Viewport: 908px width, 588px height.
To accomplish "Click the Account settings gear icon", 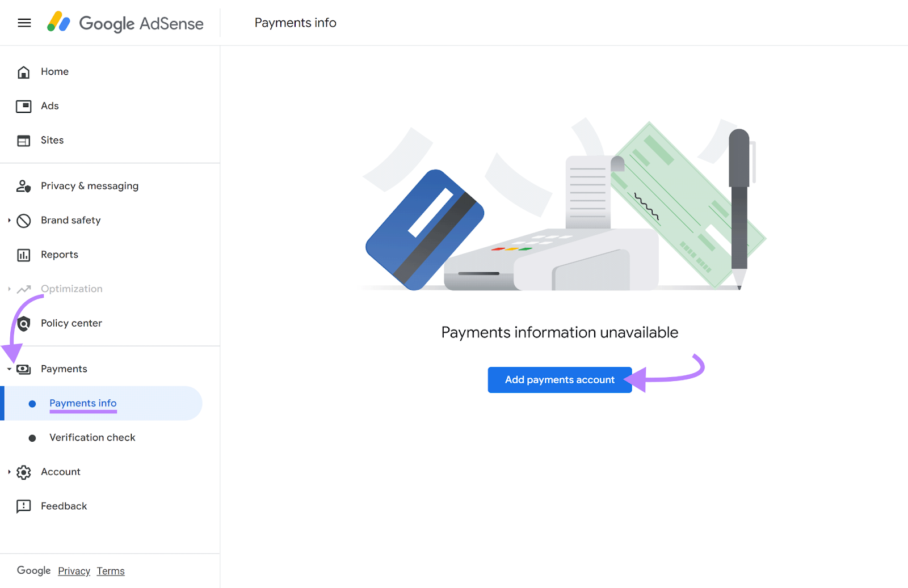I will [23, 472].
